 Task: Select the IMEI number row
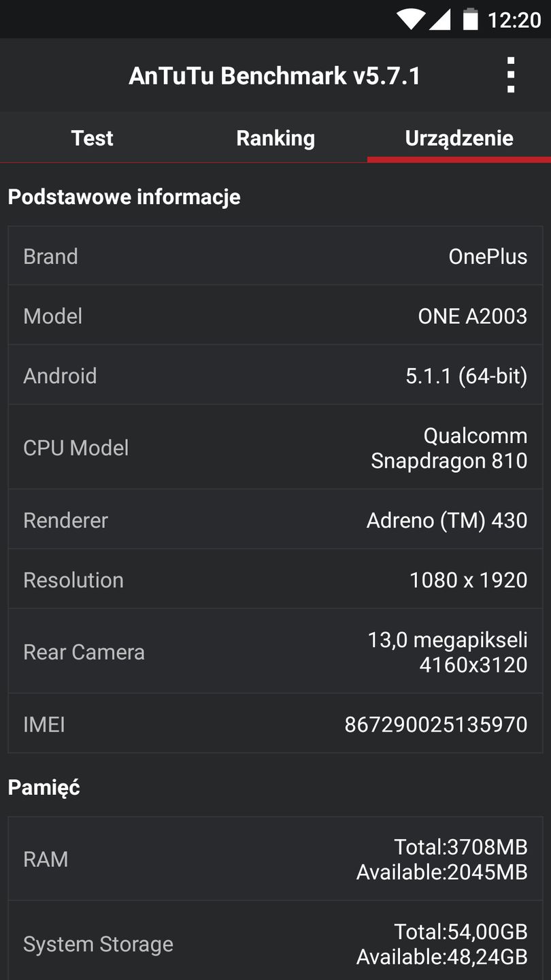(x=275, y=724)
